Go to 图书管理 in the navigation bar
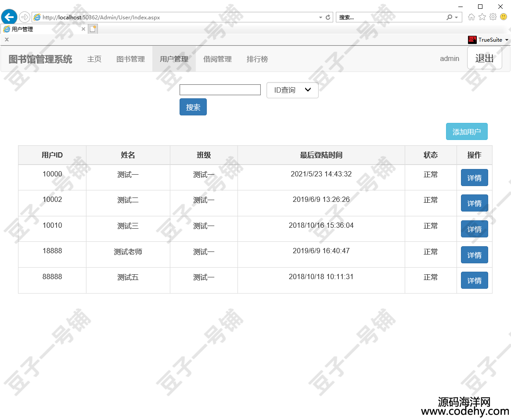 pos(130,59)
